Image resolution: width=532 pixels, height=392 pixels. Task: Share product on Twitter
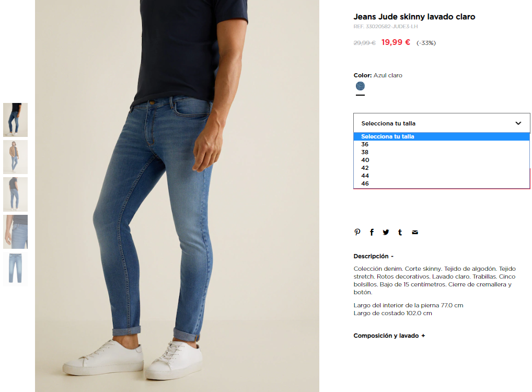click(386, 232)
